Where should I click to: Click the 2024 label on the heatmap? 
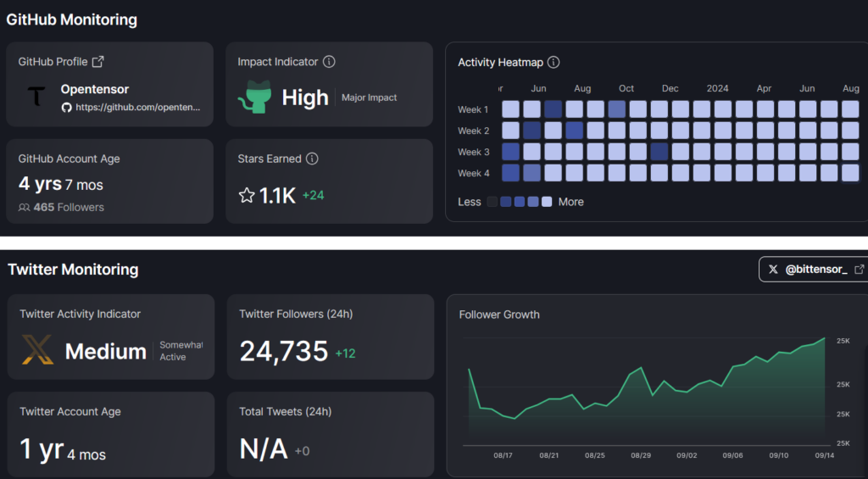click(717, 89)
